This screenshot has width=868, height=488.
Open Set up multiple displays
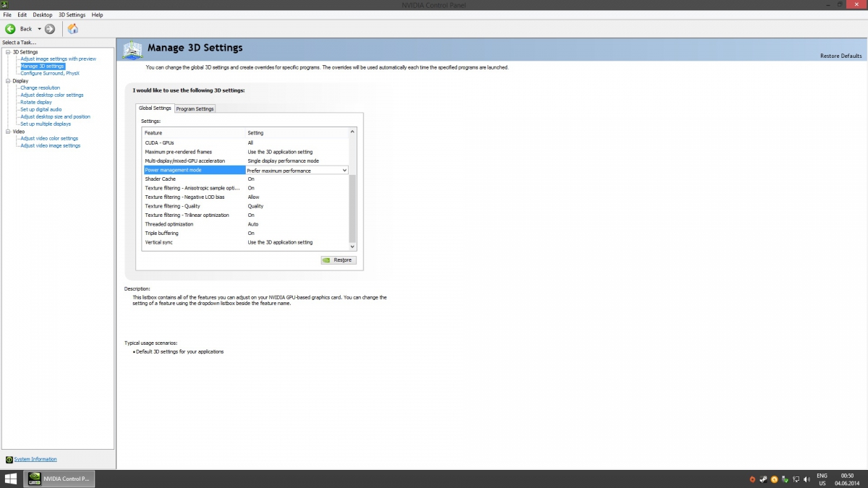46,124
